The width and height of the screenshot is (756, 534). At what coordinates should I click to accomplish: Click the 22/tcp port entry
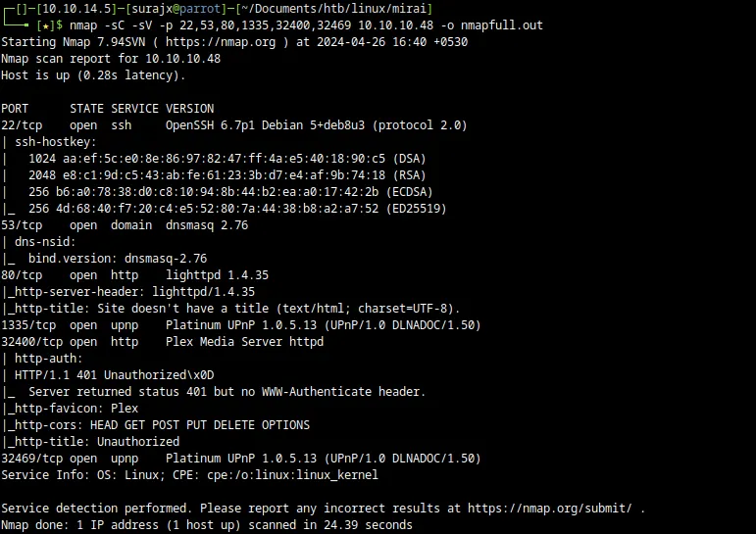coord(22,124)
